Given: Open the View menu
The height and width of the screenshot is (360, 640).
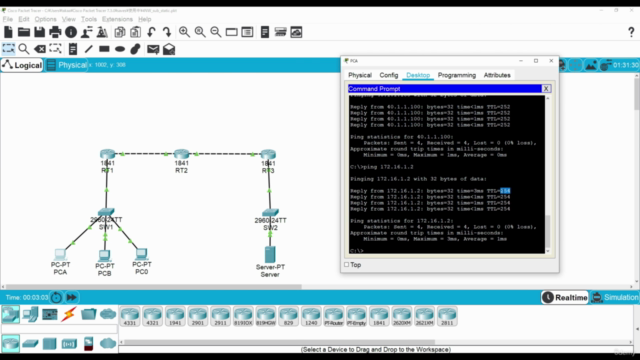Looking at the screenshot, I should click(x=69, y=19).
